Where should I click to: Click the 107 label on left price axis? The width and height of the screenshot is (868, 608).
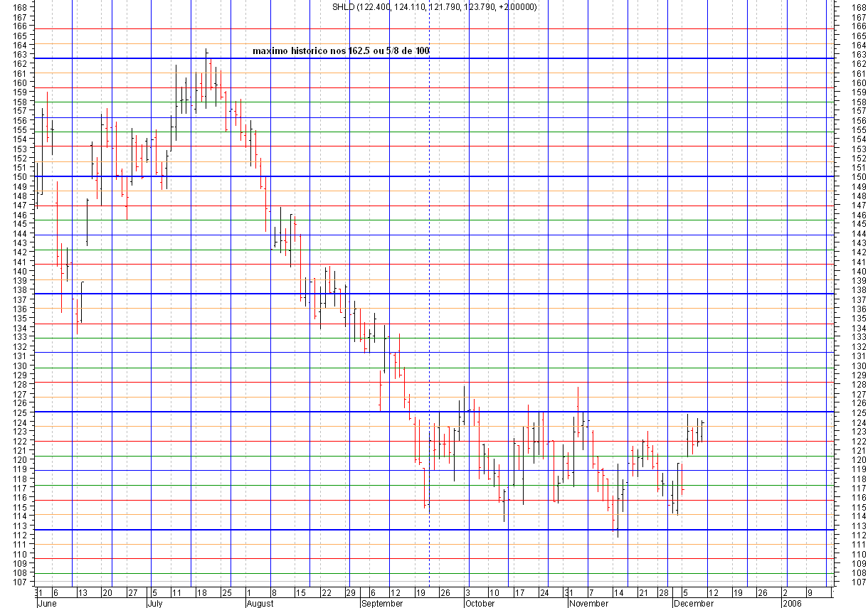click(21, 582)
